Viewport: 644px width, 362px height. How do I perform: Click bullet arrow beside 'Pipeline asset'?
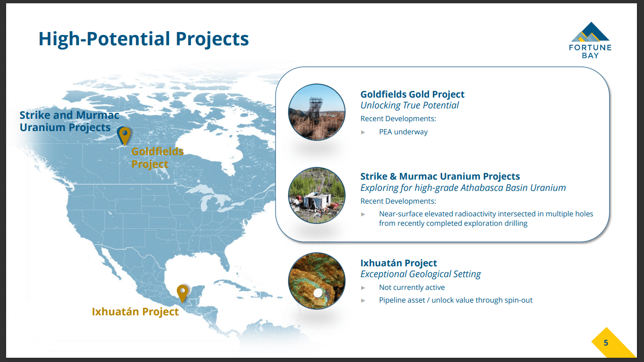(363, 300)
